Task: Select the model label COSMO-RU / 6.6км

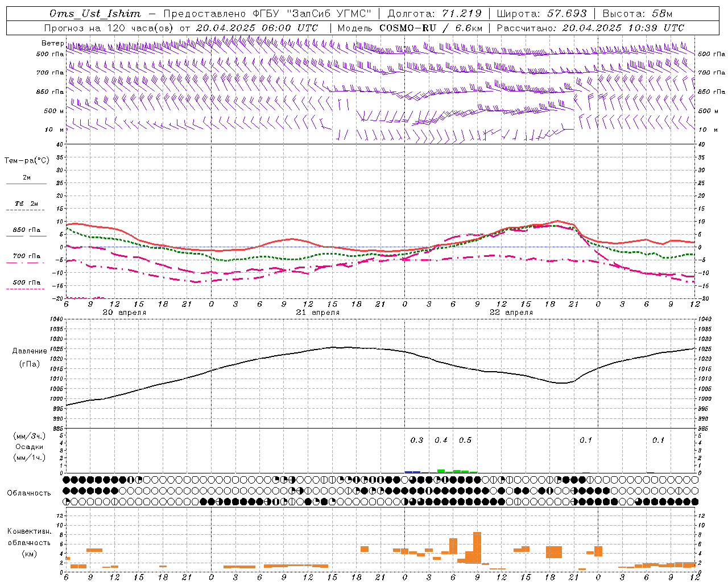Action: pyautogui.click(x=431, y=28)
